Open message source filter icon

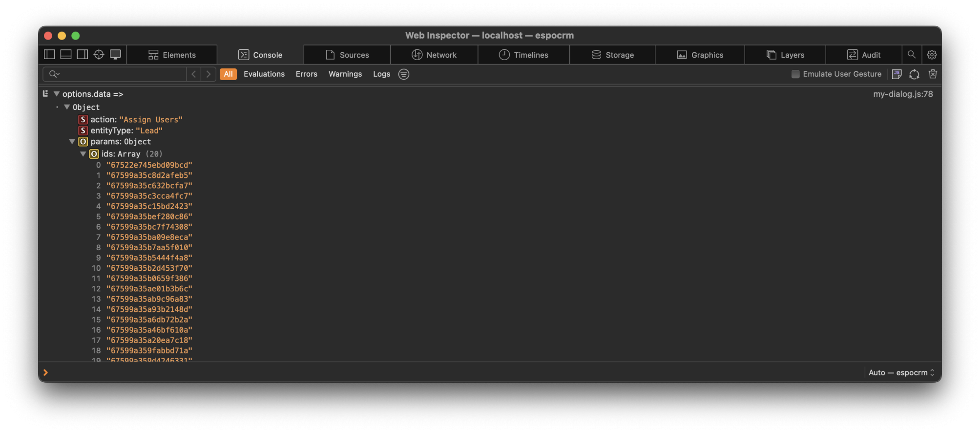coord(404,74)
